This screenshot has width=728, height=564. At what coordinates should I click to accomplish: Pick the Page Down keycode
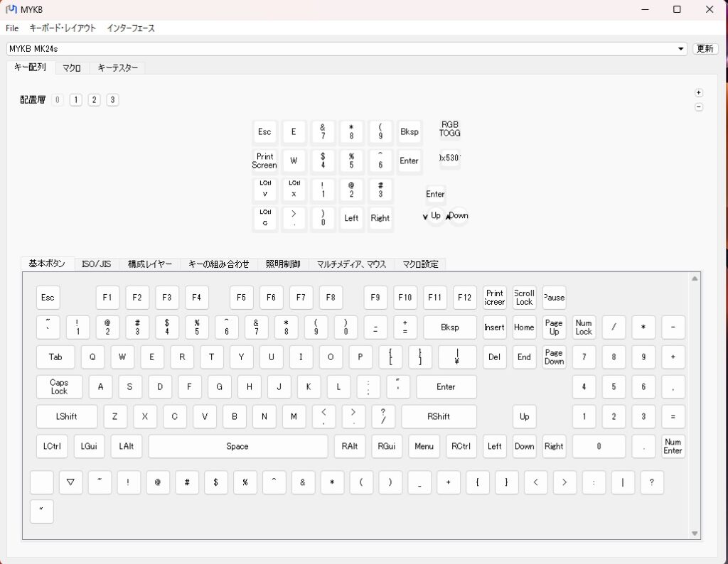coord(554,357)
